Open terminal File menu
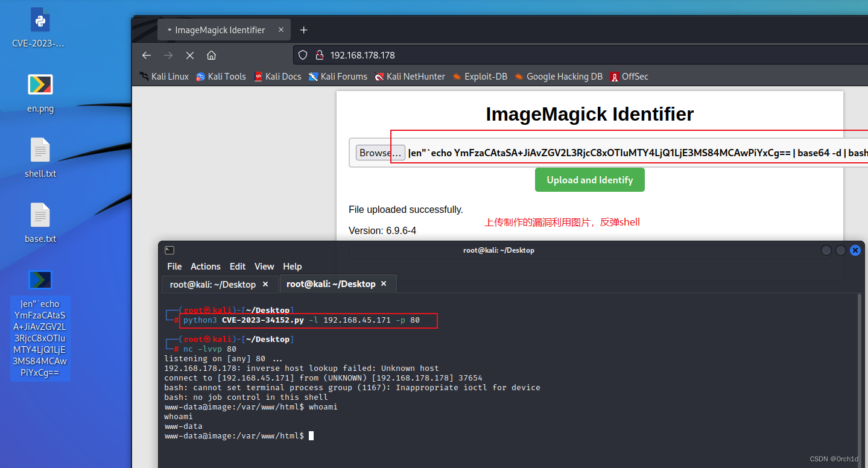 [174, 267]
